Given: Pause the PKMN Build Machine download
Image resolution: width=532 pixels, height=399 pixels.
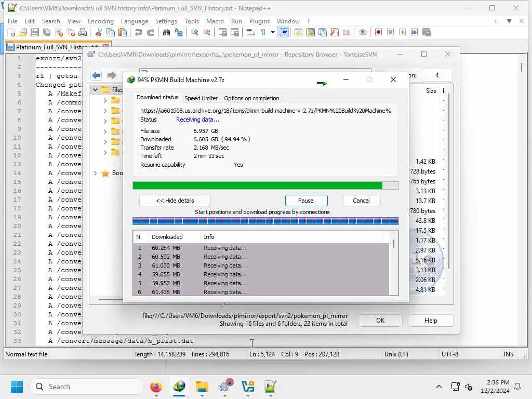Looking at the screenshot, I should click(x=306, y=201).
